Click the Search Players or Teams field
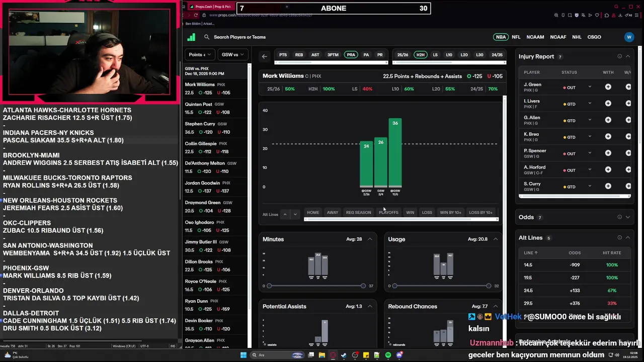 point(239,37)
